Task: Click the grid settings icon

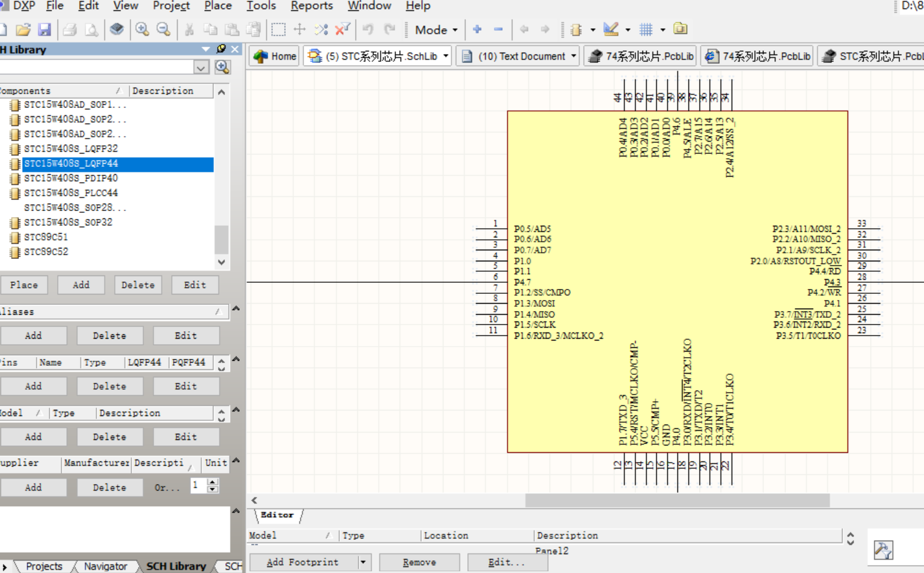Action: (x=646, y=29)
